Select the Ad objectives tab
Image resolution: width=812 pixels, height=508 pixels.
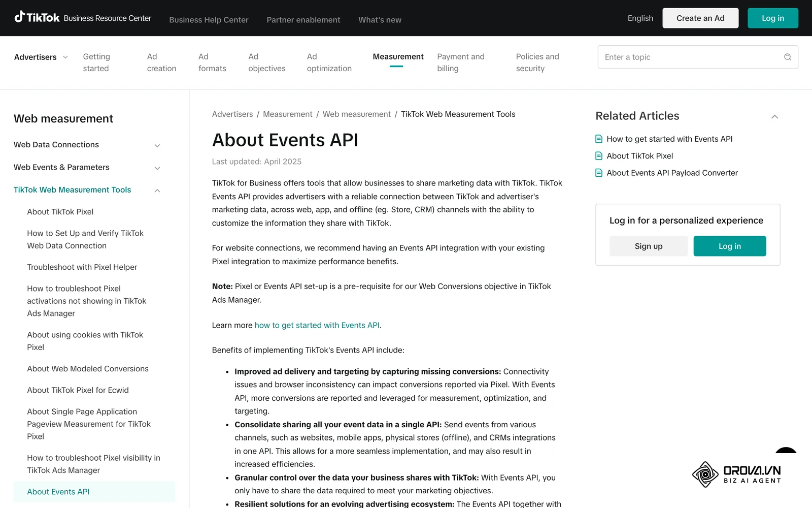coord(267,62)
